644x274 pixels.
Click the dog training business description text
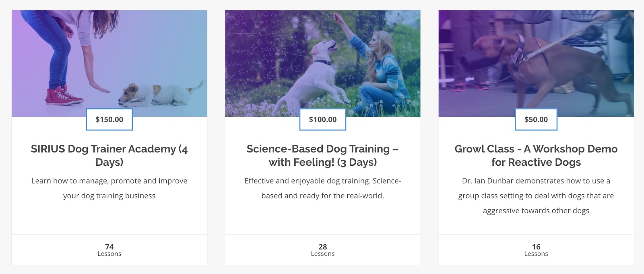click(109, 188)
